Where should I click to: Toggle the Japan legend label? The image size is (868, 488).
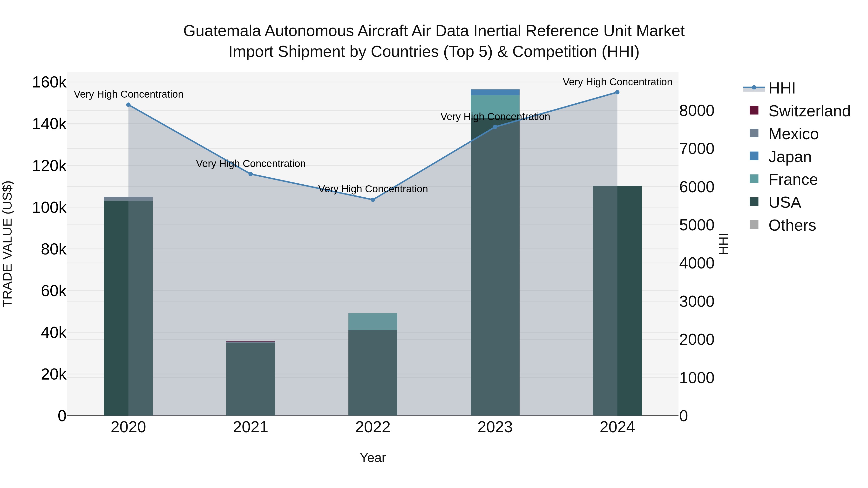click(x=790, y=157)
